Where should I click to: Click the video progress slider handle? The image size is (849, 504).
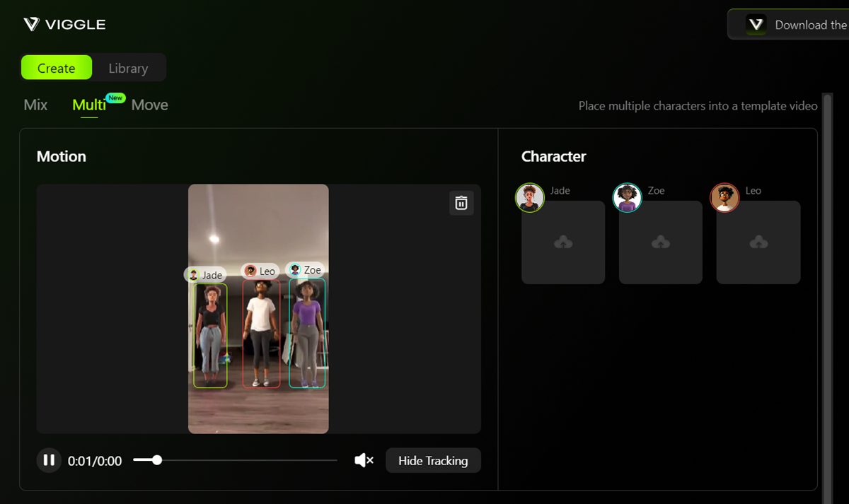157,460
